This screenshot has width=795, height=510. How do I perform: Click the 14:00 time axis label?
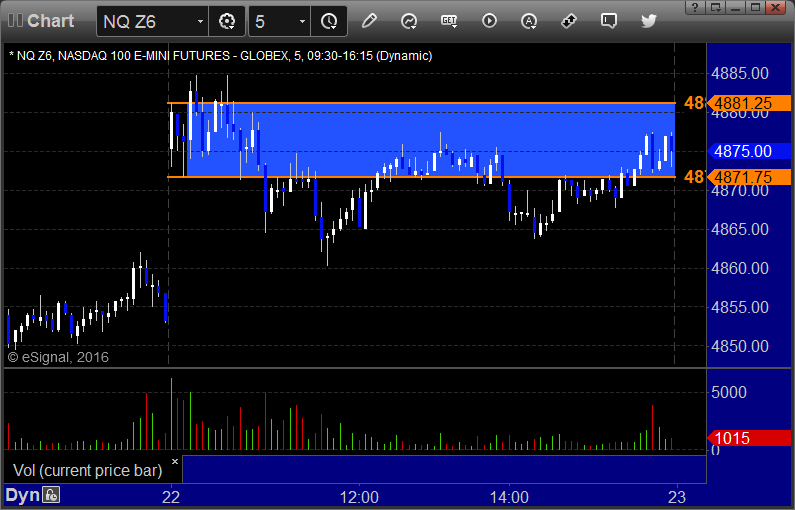click(509, 497)
